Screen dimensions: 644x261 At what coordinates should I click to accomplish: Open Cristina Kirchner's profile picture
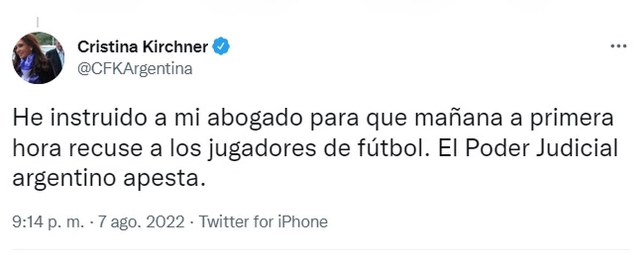tap(38, 58)
